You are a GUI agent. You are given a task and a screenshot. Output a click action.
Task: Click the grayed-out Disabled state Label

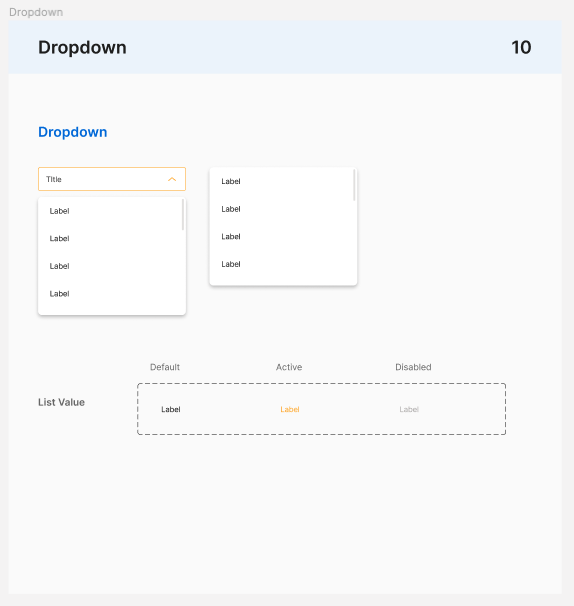point(409,409)
